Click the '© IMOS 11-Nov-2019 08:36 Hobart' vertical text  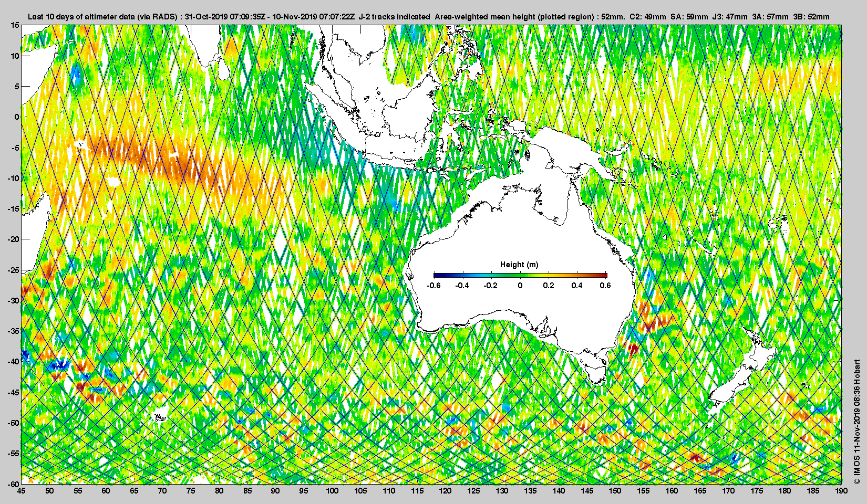point(856,422)
